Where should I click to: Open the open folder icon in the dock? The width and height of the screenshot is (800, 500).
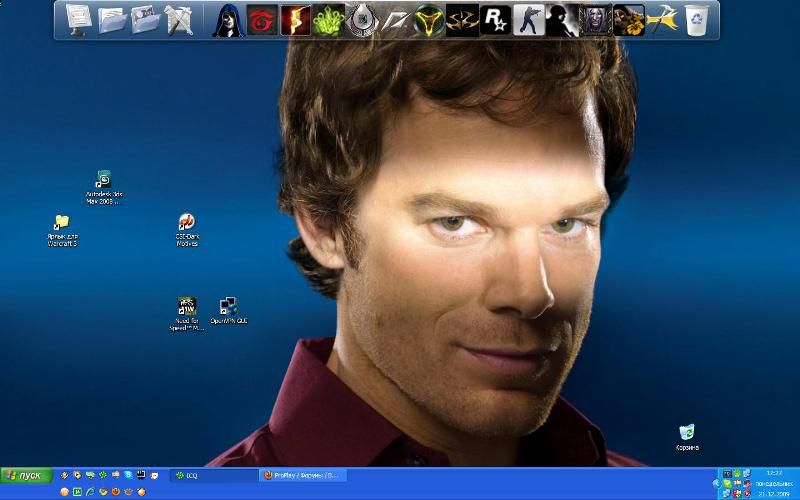tap(111, 19)
